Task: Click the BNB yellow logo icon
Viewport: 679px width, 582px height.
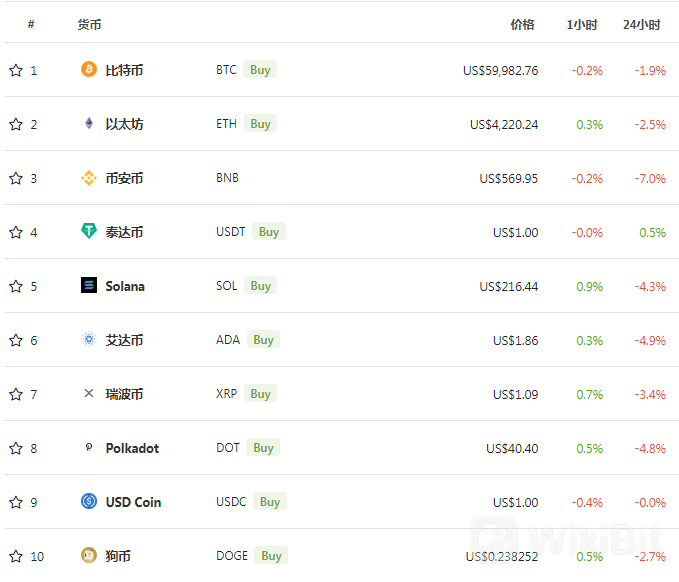Action: pyautogui.click(x=89, y=178)
